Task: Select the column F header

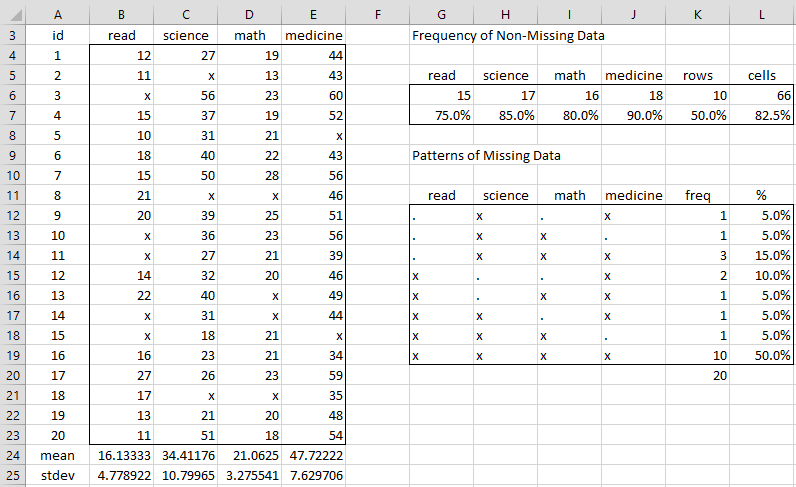Action: (376, 14)
